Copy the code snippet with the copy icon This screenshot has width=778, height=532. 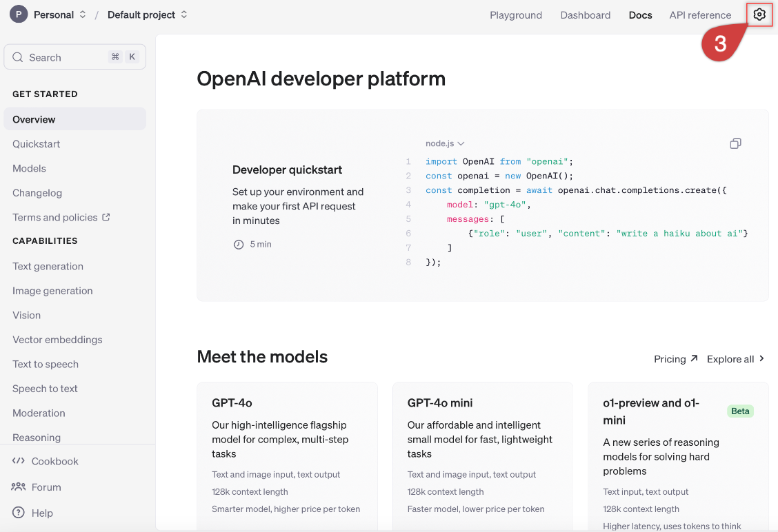click(735, 143)
